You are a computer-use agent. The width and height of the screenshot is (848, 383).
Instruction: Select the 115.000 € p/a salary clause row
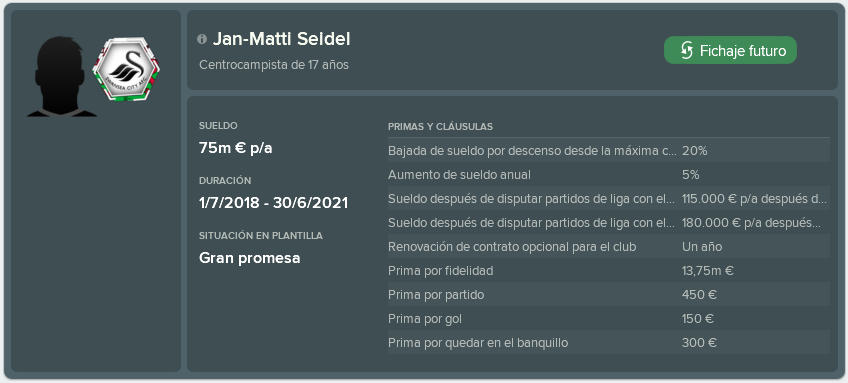coord(608,199)
